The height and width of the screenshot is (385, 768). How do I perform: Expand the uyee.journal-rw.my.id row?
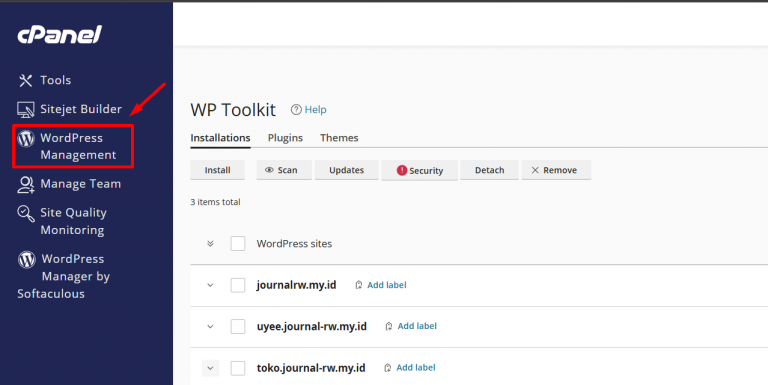point(210,326)
